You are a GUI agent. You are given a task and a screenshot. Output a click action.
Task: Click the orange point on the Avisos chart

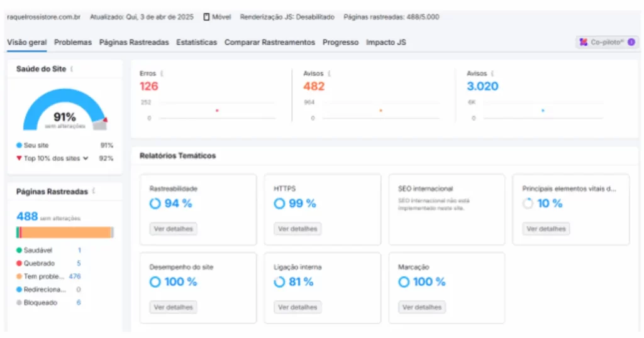[380, 111]
